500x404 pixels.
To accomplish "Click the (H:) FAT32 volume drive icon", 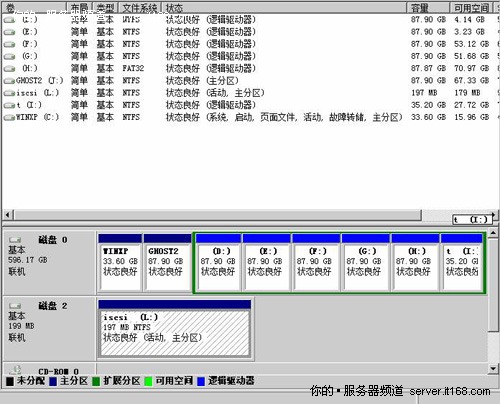I will click(x=9, y=69).
